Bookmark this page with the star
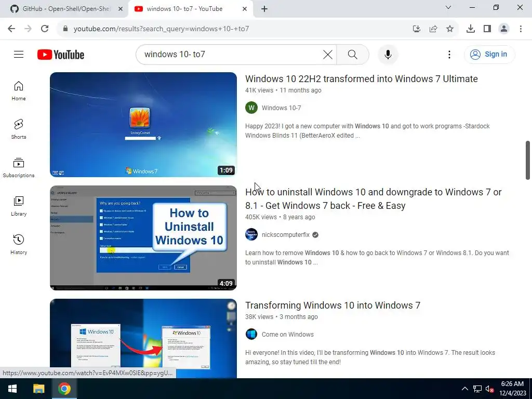This screenshot has width=532, height=399. [x=450, y=29]
